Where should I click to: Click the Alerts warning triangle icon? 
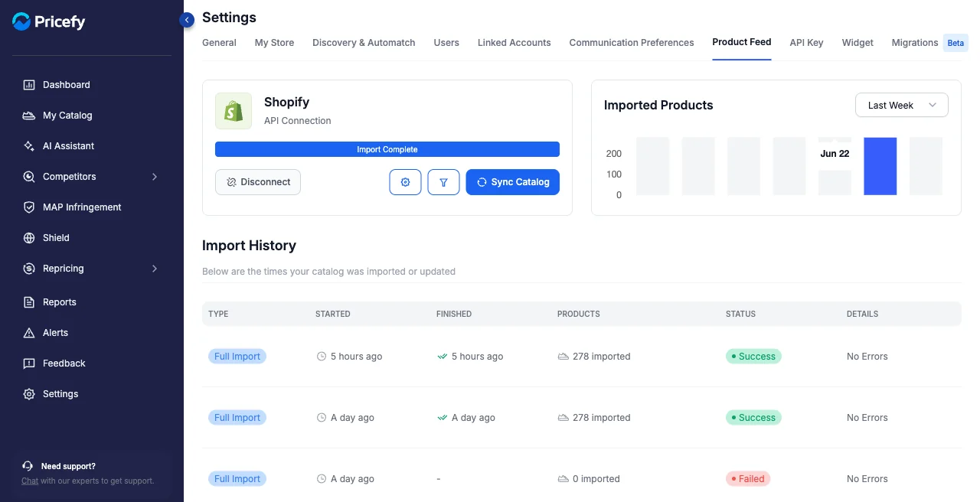29,333
